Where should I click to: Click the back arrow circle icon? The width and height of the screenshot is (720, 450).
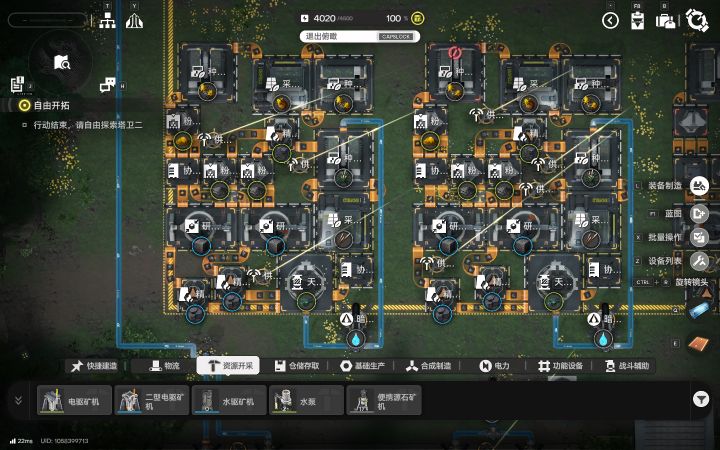pyautogui.click(x=610, y=20)
